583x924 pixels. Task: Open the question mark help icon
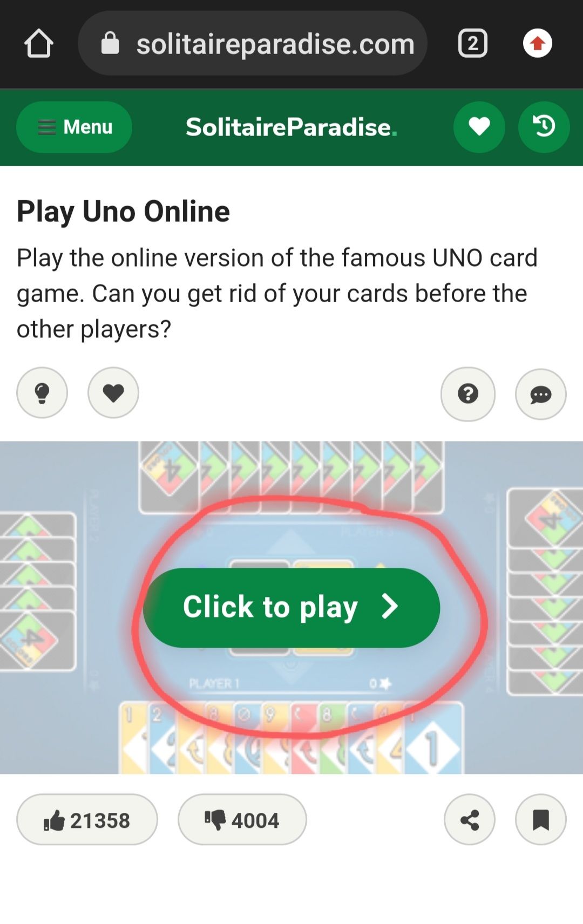tap(468, 394)
